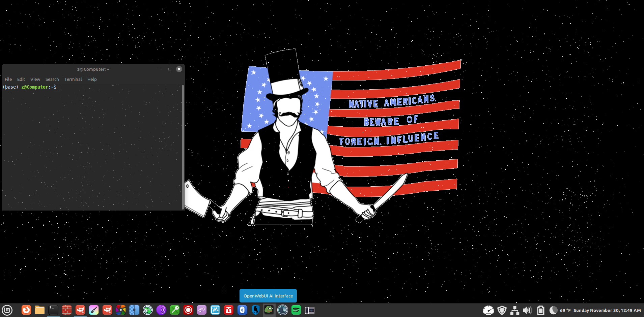Screen dimensions: 644x317
Task: Open the 69 °F weather applet
Action: click(x=560, y=310)
